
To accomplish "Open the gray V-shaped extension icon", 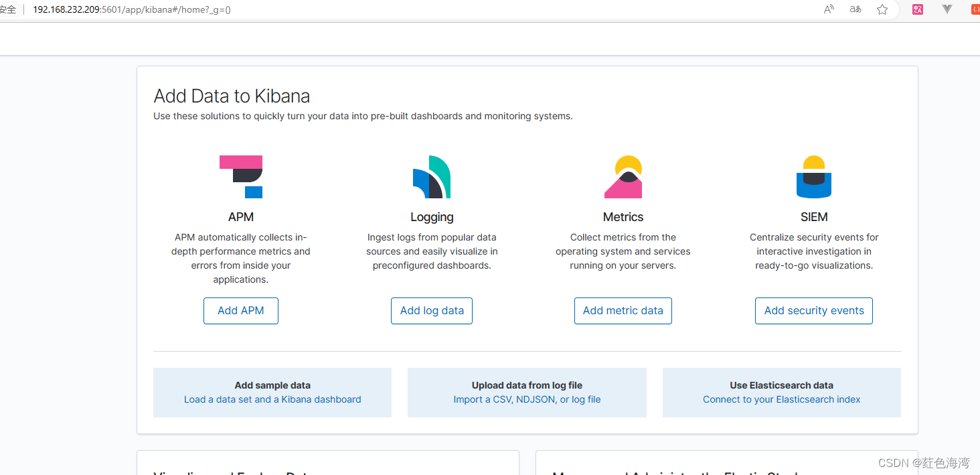I will tap(947, 9).
